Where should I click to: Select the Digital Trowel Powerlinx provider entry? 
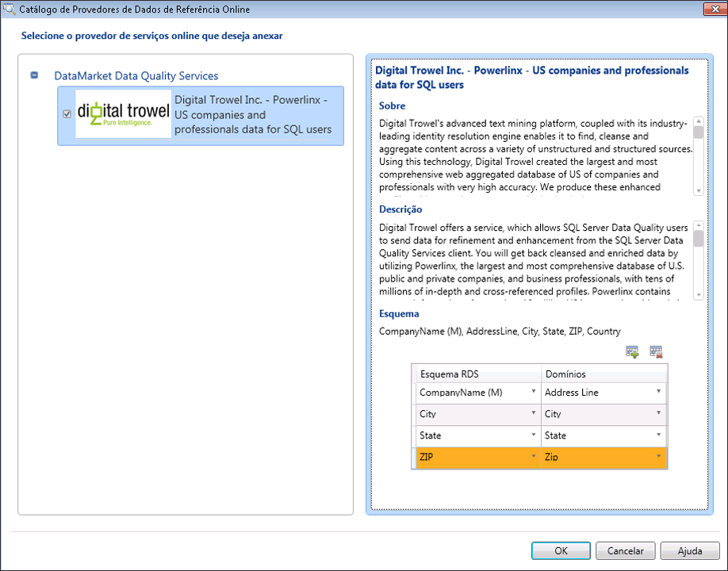point(254,115)
